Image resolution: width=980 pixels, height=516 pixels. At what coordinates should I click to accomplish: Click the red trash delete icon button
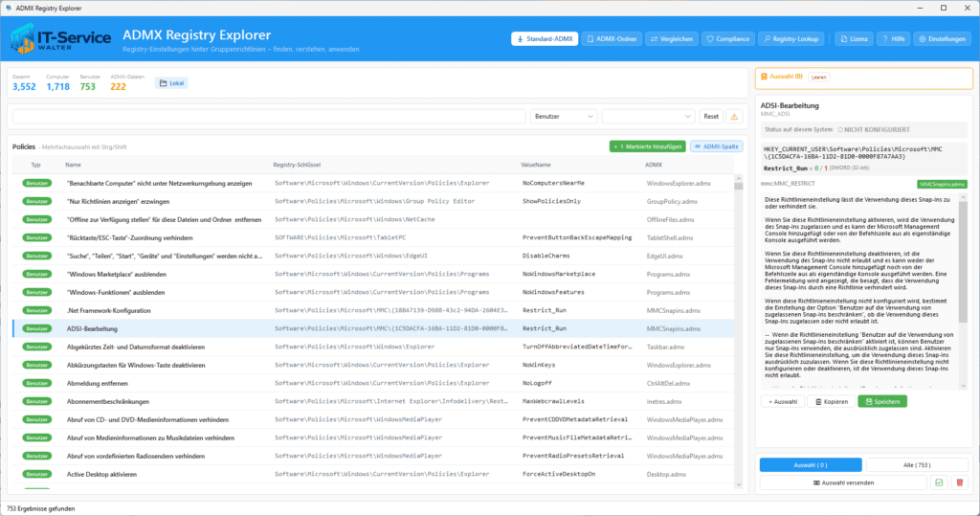(960, 482)
